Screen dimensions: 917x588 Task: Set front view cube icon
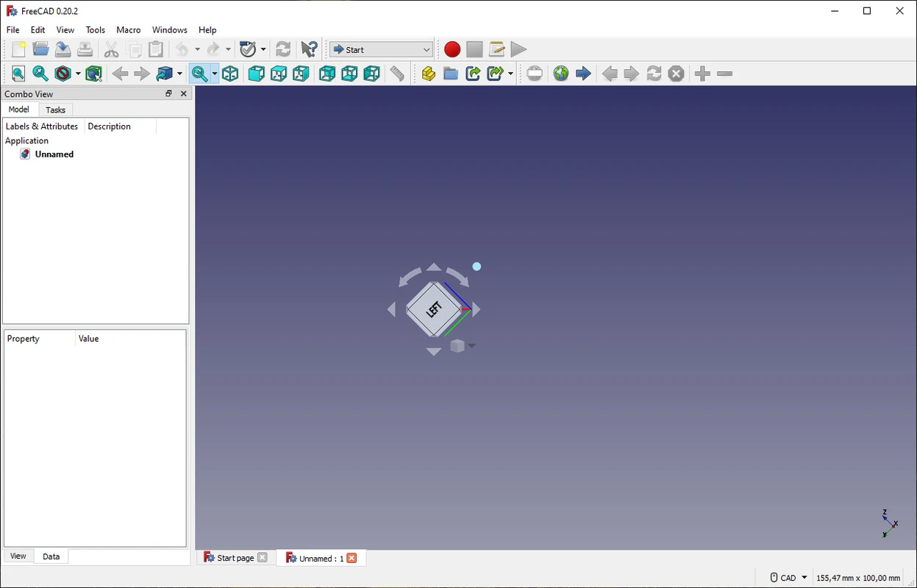[x=256, y=73]
